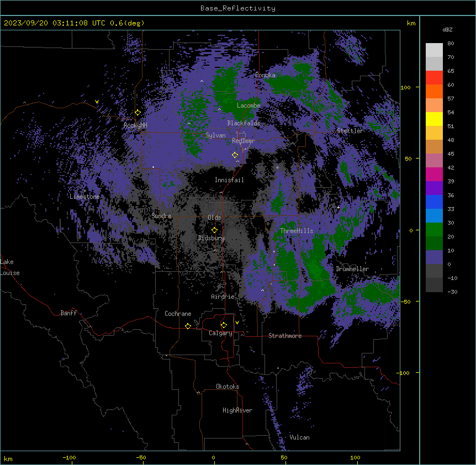Click the white asterisk marker above Limestone
Viewport: 476px width, 465px height.
tap(84, 191)
